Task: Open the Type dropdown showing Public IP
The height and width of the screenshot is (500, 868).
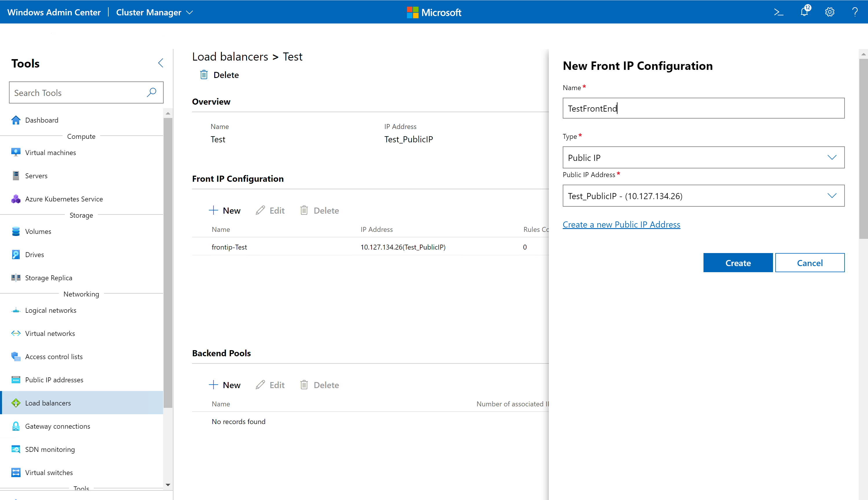Action: [703, 158]
